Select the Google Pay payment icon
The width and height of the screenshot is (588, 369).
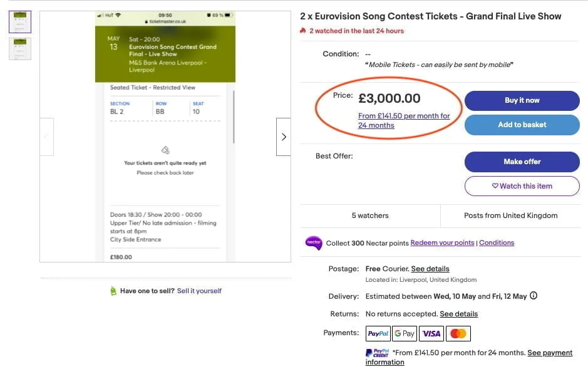coord(405,333)
